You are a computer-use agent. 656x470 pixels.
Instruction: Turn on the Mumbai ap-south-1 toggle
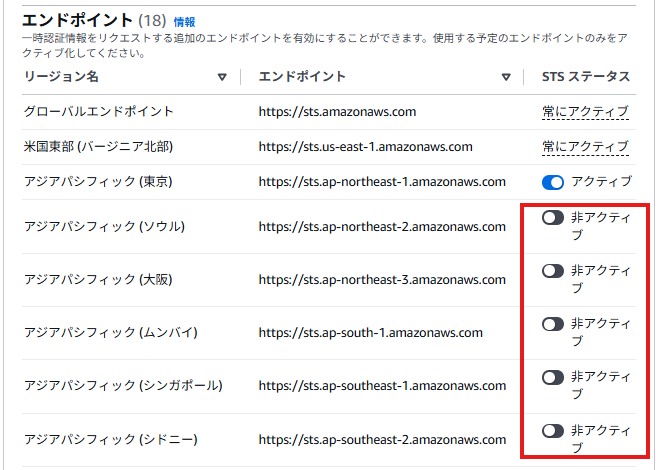(x=553, y=324)
